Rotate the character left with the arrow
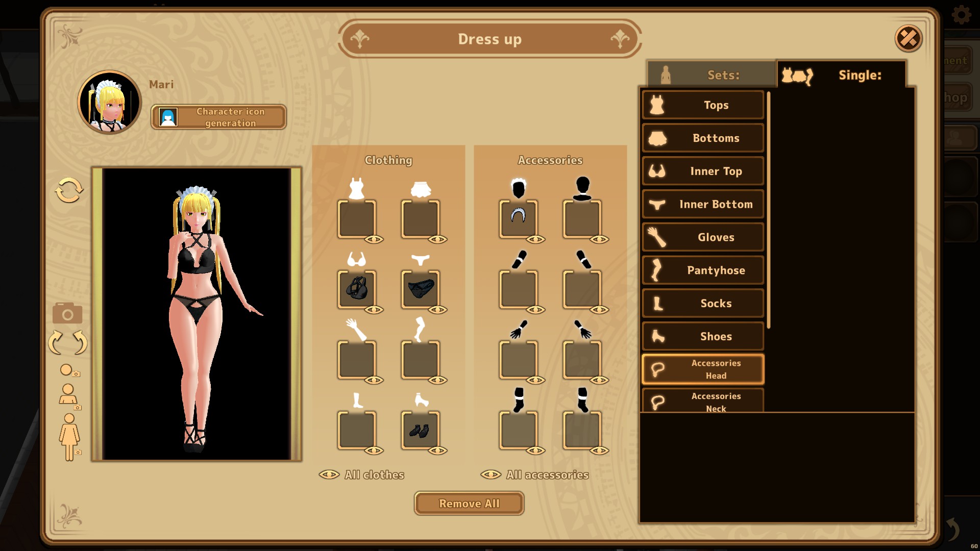The height and width of the screenshot is (551, 980). (x=56, y=342)
